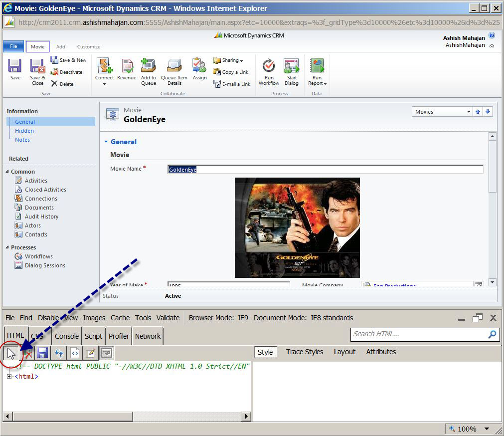Open Trace Styles pane tab
This screenshot has height=436, width=504.
click(305, 352)
